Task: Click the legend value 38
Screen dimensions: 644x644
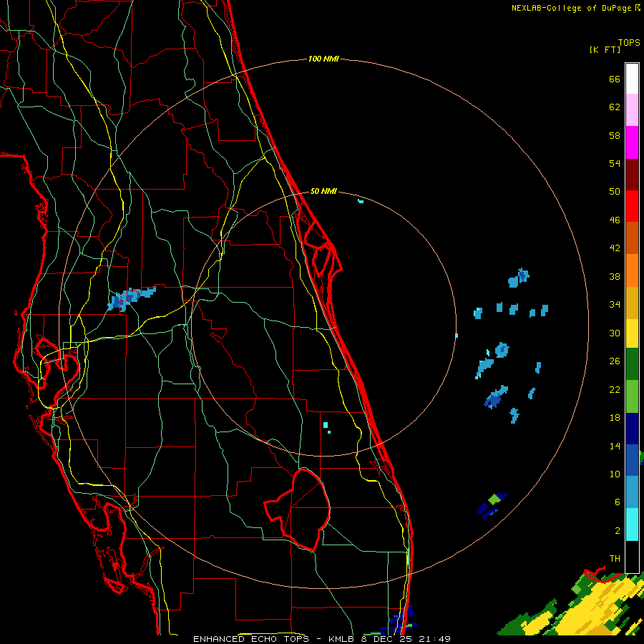Action: (615, 277)
